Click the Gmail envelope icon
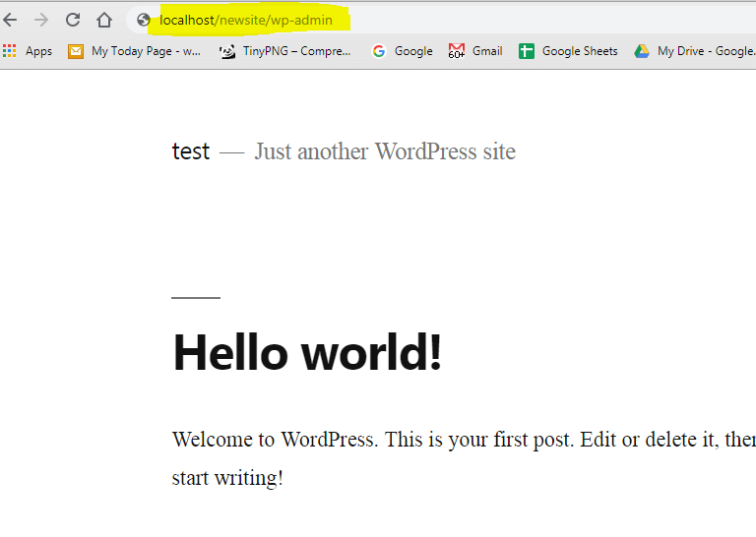 pyautogui.click(x=457, y=50)
